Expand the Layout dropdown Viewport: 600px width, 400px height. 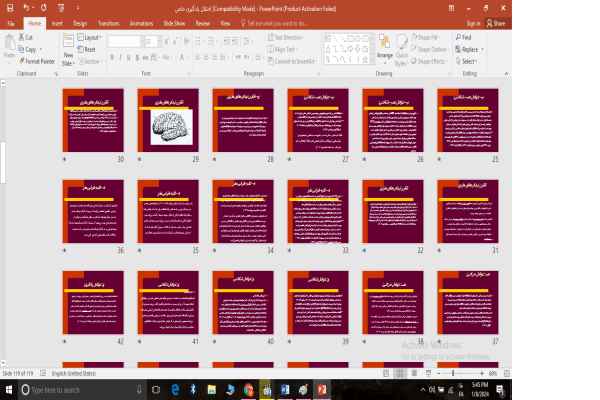90,38
